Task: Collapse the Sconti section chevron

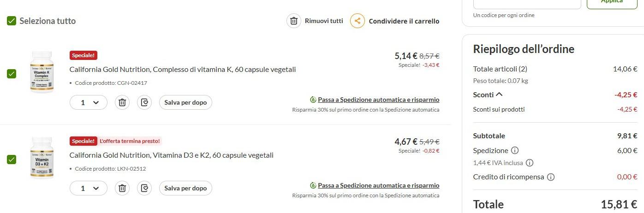Action: 499,95
